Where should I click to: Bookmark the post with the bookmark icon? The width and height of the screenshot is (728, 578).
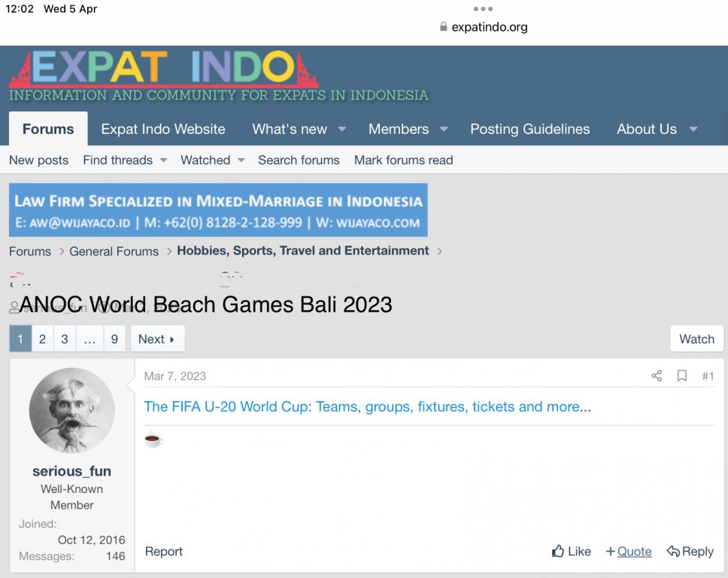(681, 376)
